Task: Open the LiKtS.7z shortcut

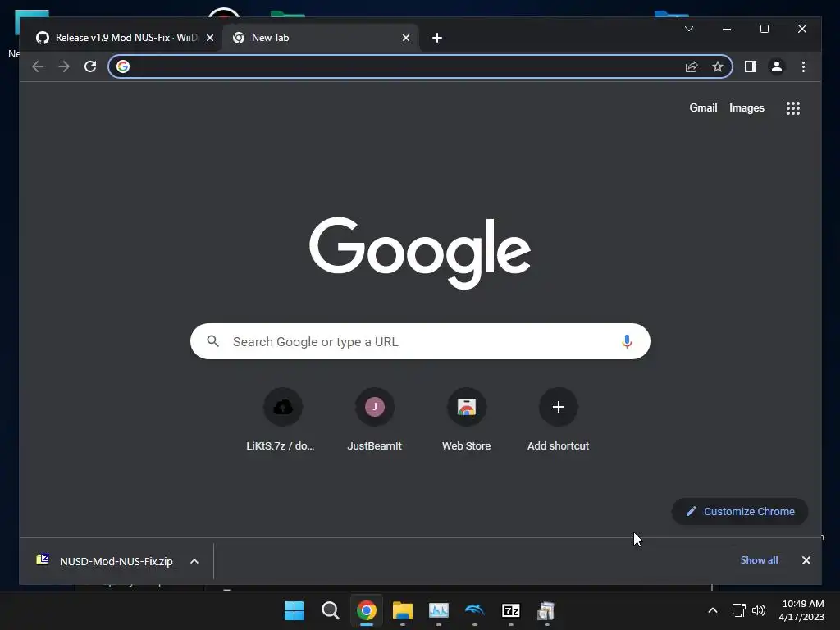Action: pos(282,419)
